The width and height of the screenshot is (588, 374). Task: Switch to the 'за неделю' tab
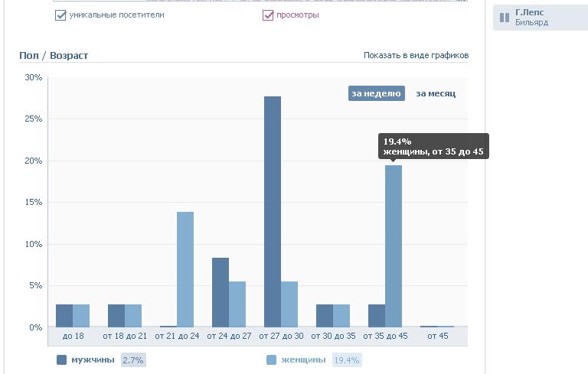point(376,93)
